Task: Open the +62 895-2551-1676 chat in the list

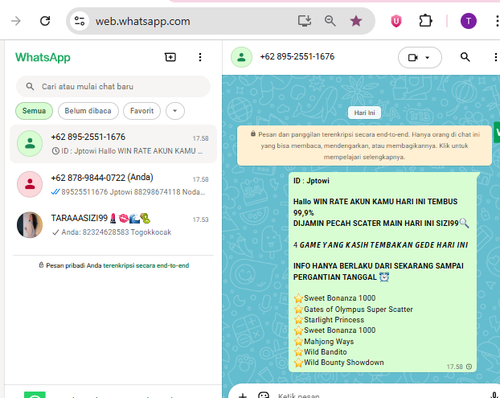Action: tap(113, 144)
